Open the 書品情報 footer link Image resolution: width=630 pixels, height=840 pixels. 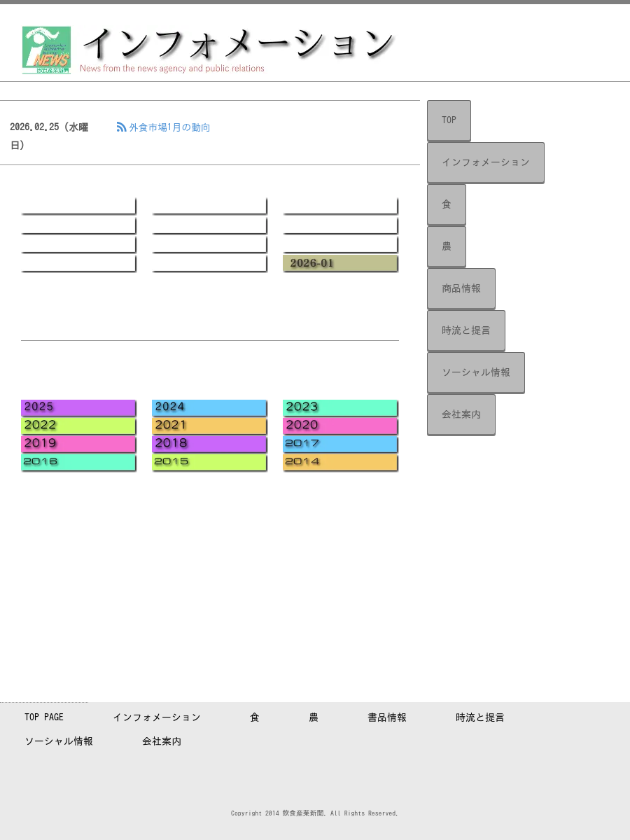(x=386, y=717)
